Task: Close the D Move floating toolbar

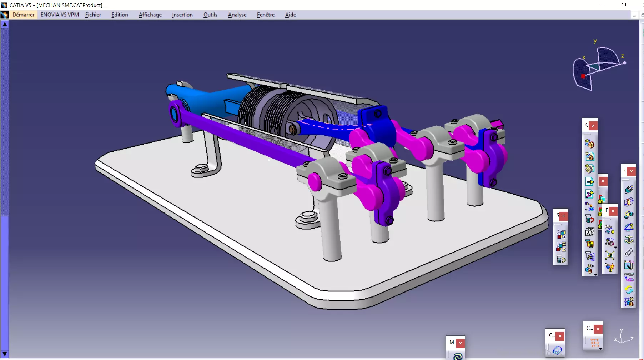Action: tap(613, 211)
